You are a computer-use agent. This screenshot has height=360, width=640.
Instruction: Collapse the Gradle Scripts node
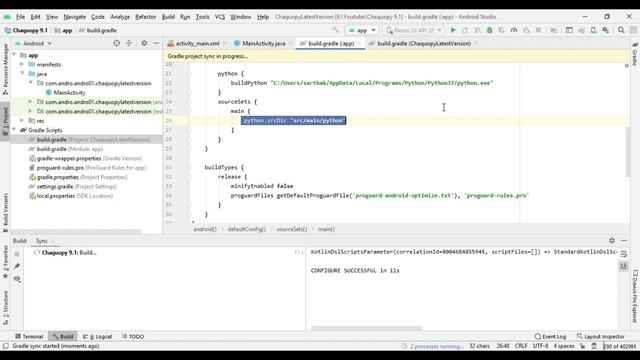click(14, 130)
